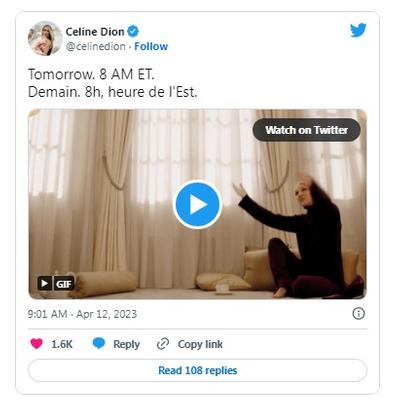
Task: Open the tweet information icon
Action: click(359, 313)
